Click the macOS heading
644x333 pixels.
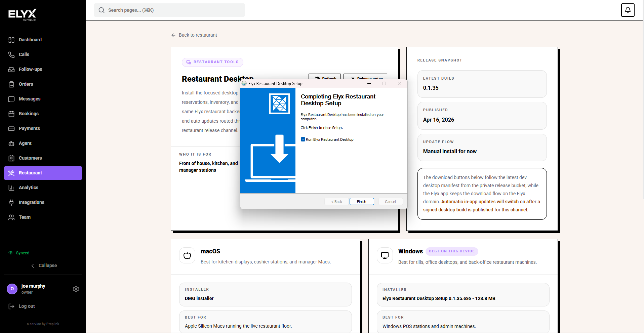tap(210, 252)
